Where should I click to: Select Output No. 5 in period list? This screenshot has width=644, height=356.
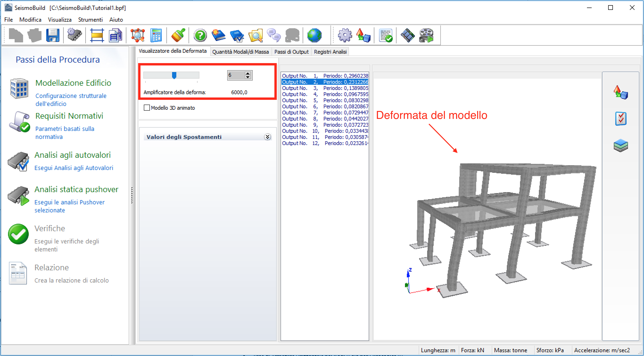click(x=325, y=100)
